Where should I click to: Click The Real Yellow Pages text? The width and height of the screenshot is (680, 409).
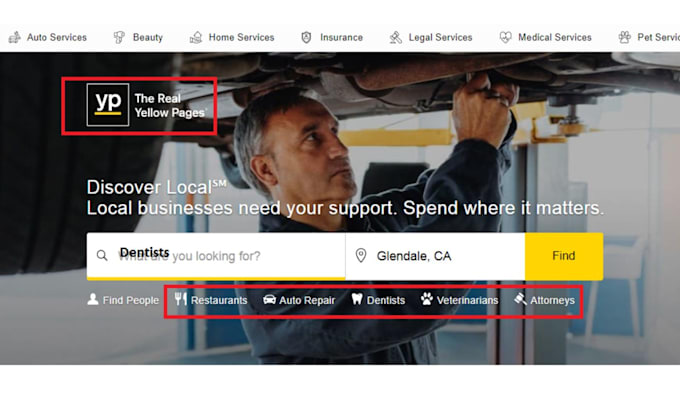[x=170, y=105]
